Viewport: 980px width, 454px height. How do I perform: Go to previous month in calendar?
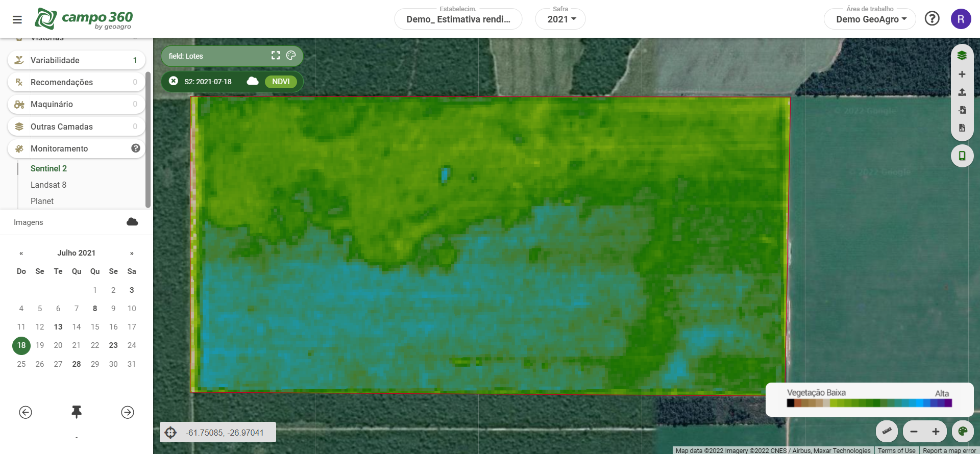pyautogui.click(x=21, y=253)
